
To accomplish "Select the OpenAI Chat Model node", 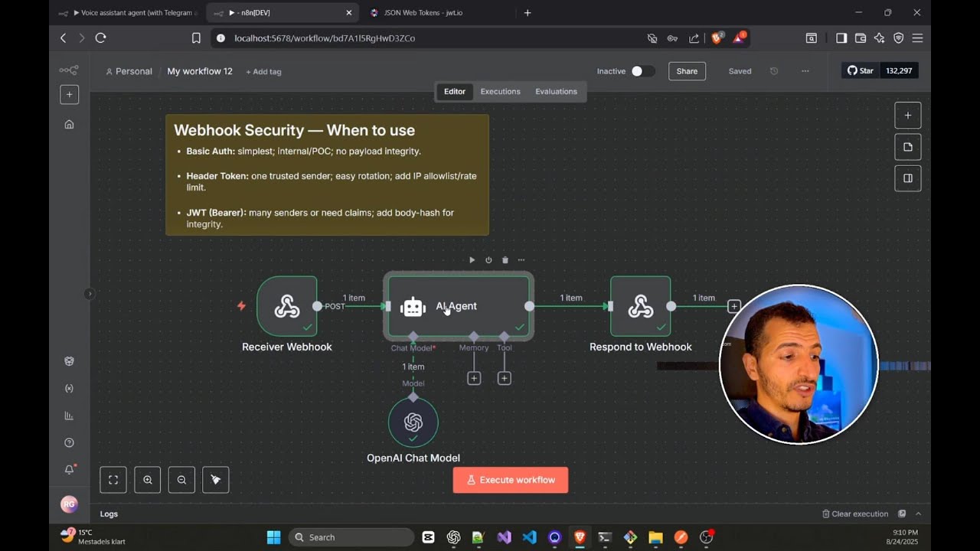I will (x=413, y=422).
